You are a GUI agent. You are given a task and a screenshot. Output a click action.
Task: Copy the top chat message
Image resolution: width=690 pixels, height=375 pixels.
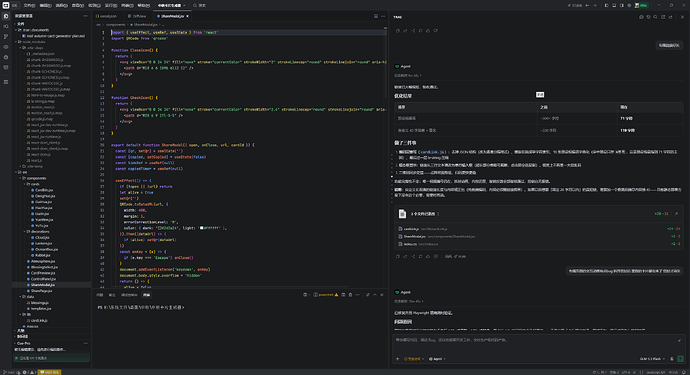click(398, 31)
